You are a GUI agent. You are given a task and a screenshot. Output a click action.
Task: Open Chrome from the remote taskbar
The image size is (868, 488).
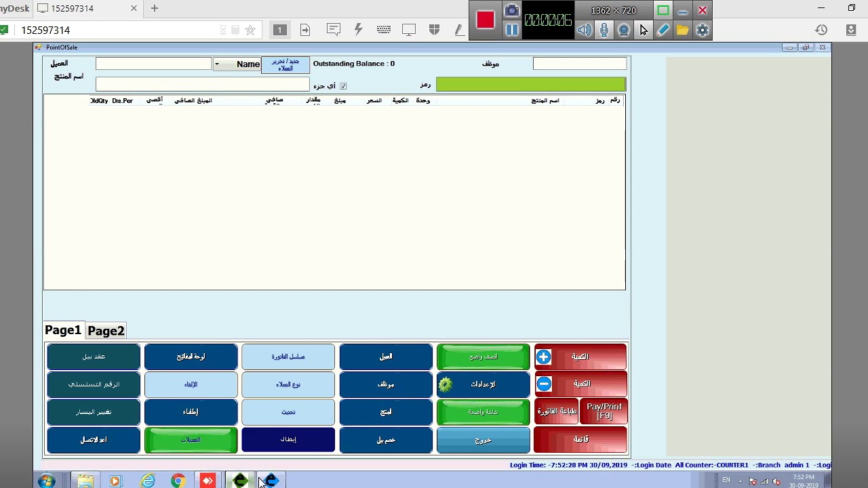[178, 481]
